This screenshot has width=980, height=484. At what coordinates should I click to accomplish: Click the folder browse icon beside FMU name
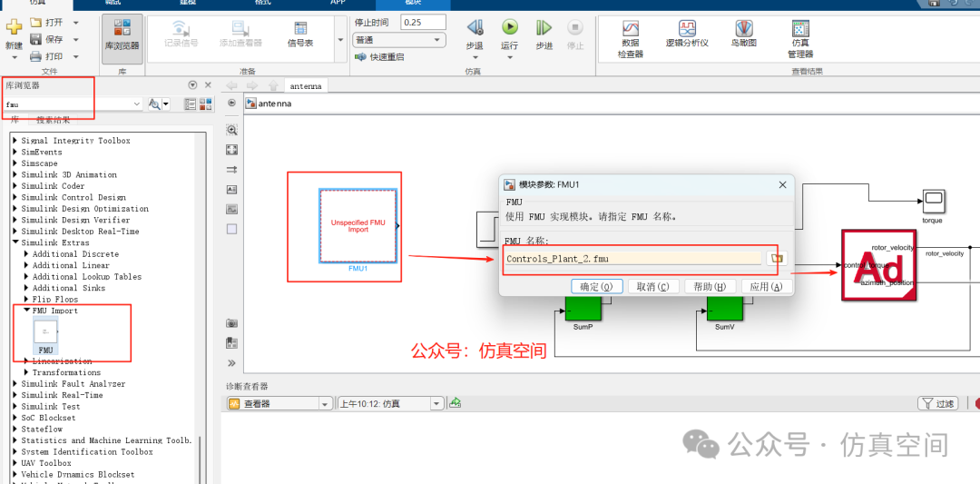pyautogui.click(x=776, y=259)
